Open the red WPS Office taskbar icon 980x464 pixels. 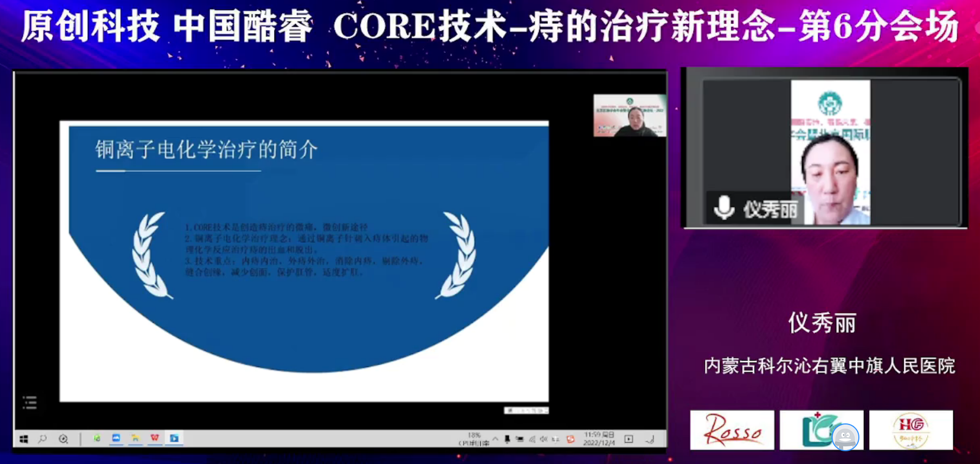155,438
